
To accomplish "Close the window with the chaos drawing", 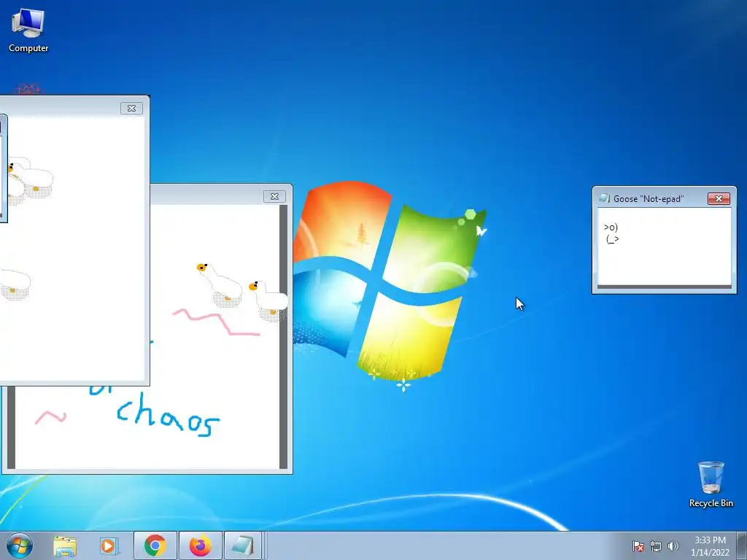I will [274, 196].
